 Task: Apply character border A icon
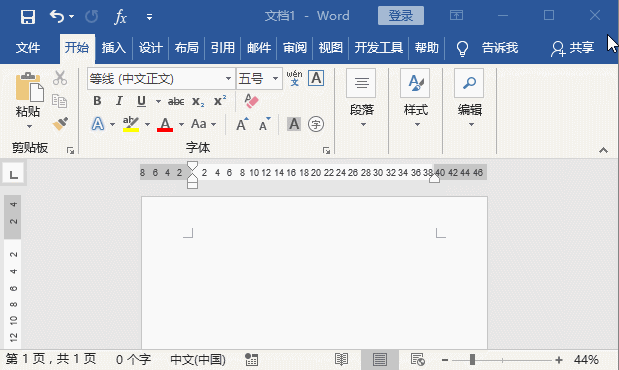(x=316, y=78)
